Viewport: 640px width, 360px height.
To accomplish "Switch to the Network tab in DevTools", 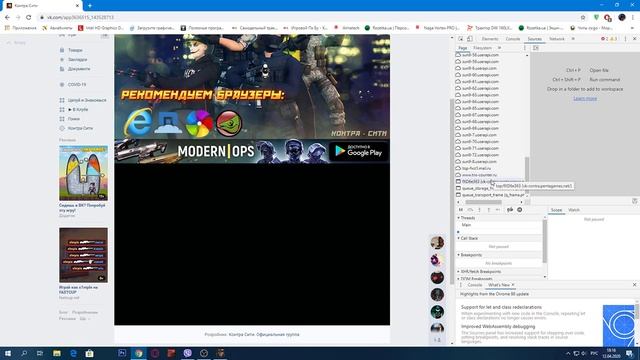I will click(x=557, y=39).
